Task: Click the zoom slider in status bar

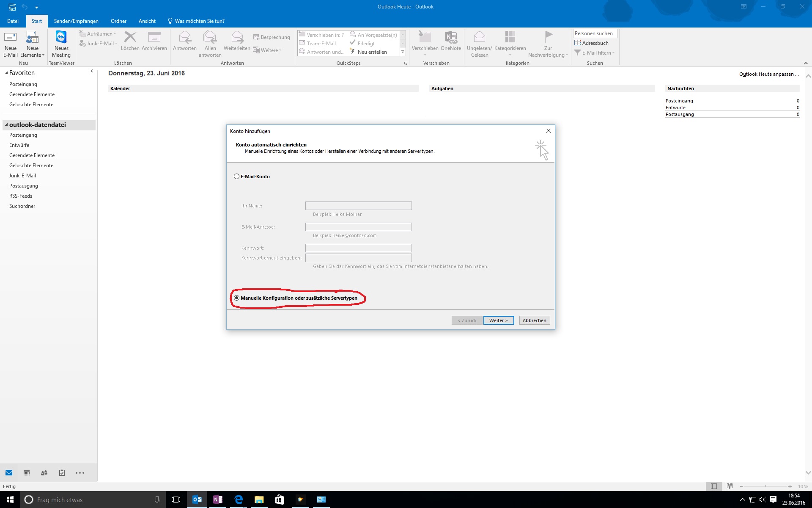Action: coord(765,486)
